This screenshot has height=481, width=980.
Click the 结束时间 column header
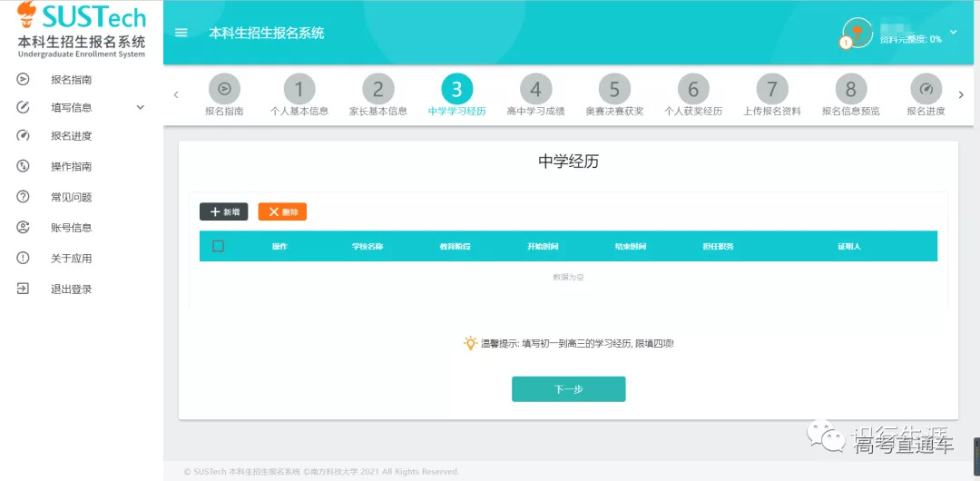click(x=630, y=247)
